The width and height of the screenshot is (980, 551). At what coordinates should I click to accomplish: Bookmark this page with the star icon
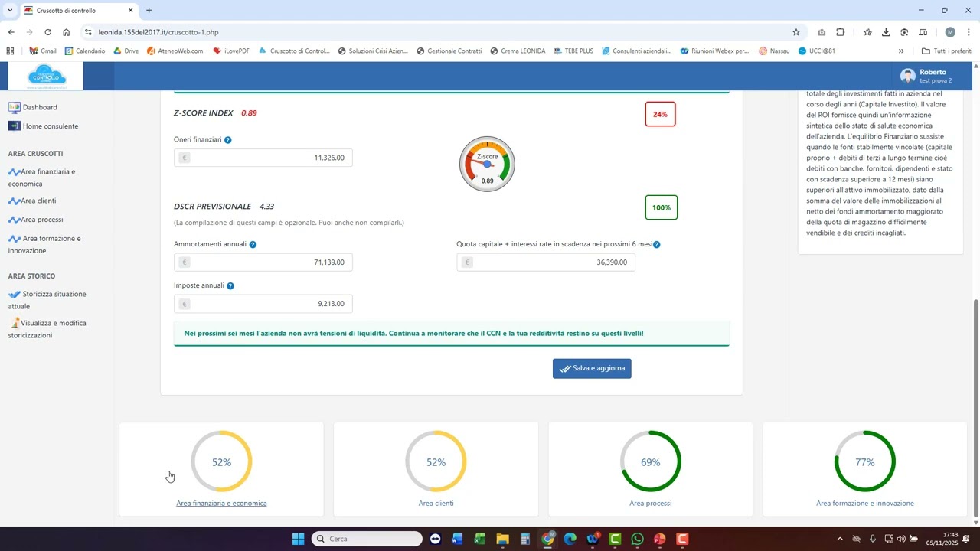tap(796, 32)
